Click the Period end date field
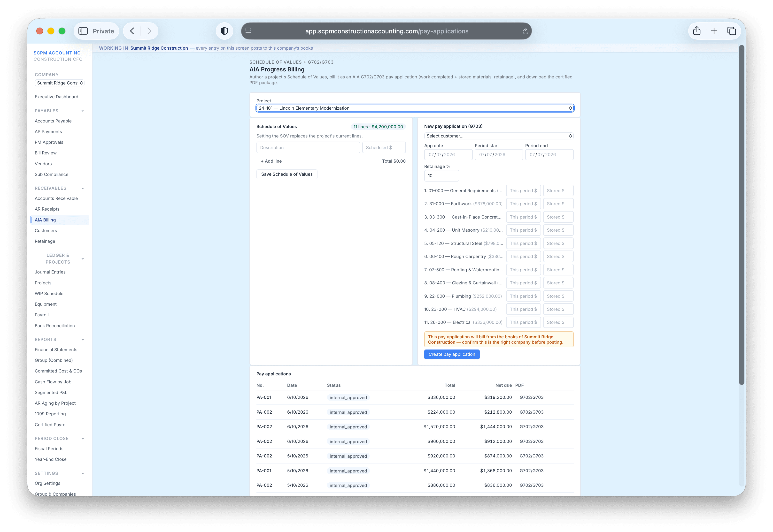773x532 pixels. tap(549, 155)
